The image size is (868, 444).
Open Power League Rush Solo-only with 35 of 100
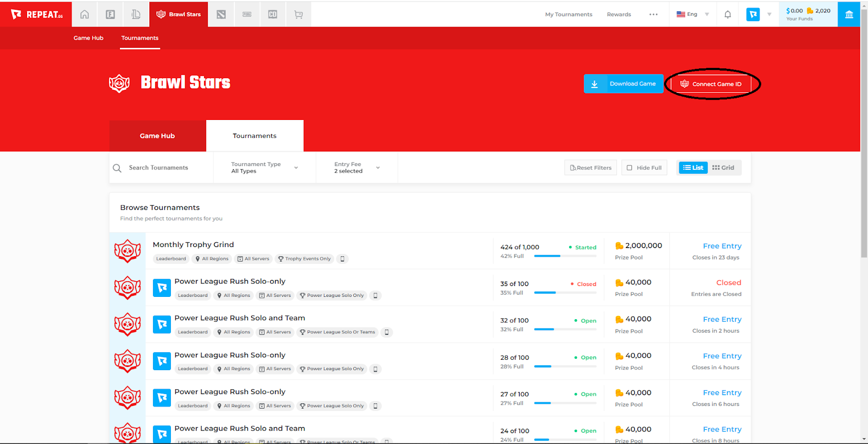230,282
